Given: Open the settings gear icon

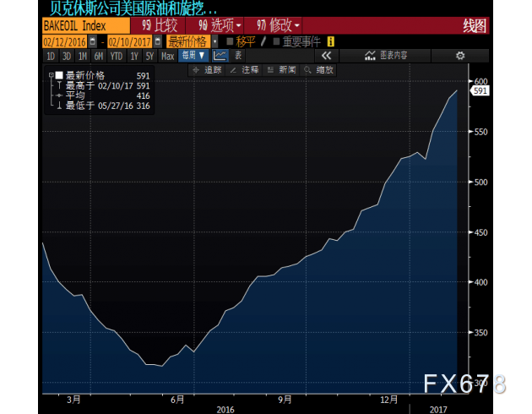Looking at the screenshot, I should click(x=460, y=56).
